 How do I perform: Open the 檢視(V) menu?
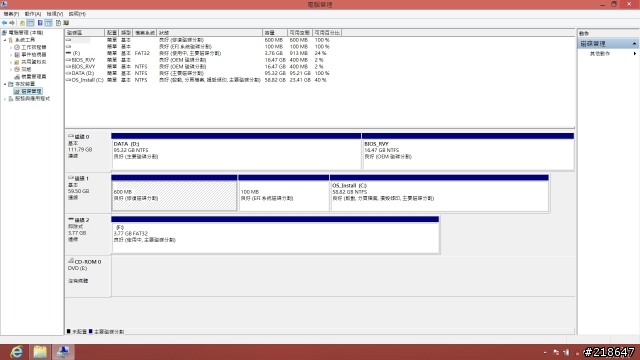[54, 14]
